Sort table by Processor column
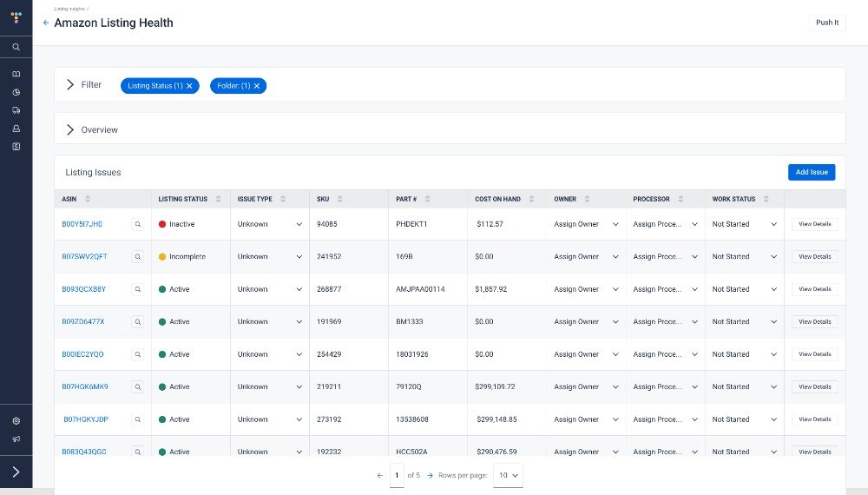868x495 pixels. [x=681, y=199]
